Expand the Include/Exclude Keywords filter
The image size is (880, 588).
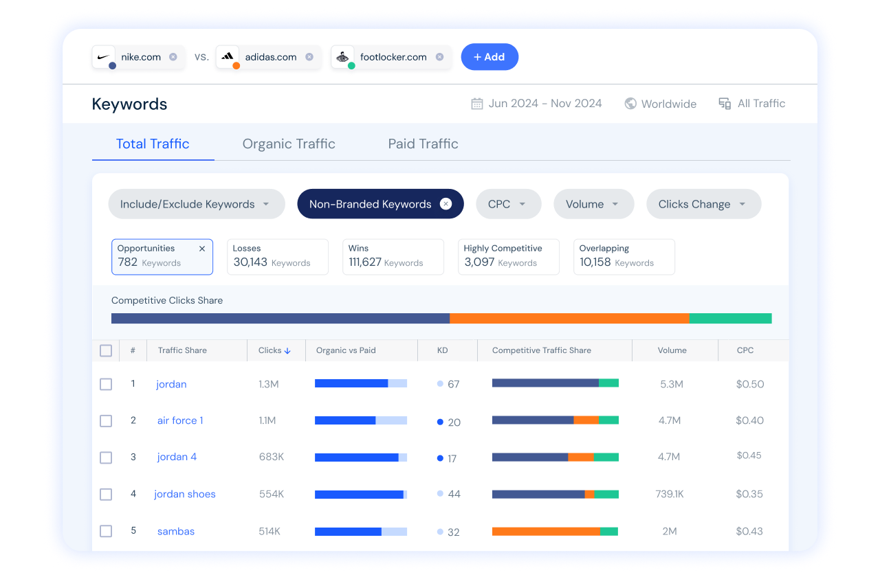tap(197, 204)
